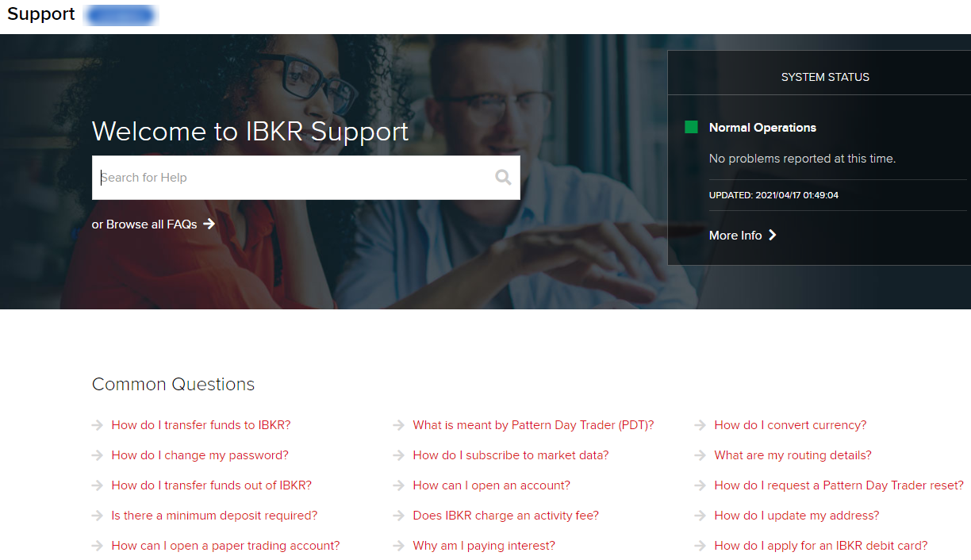Click arrow bullet beside 'How do I change my password?'
Viewport: 971px width, 560px height.
tap(98, 455)
